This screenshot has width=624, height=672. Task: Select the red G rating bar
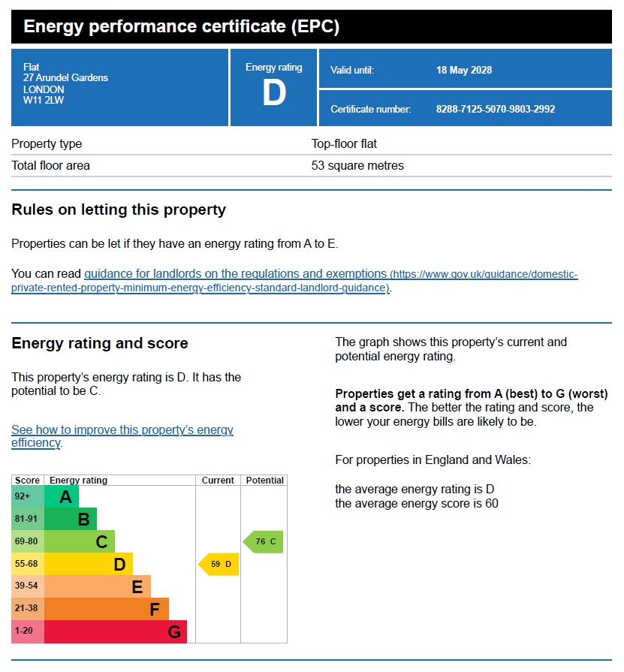[116, 631]
